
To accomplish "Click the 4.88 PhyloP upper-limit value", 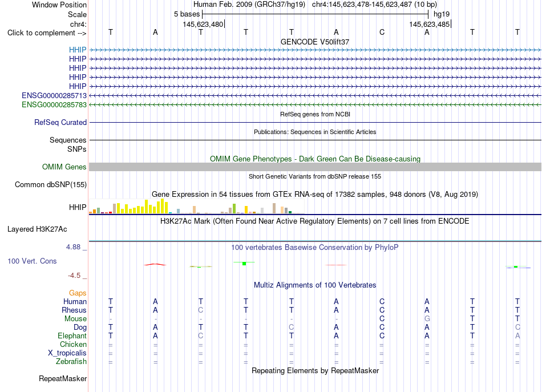I will click(x=73, y=247).
